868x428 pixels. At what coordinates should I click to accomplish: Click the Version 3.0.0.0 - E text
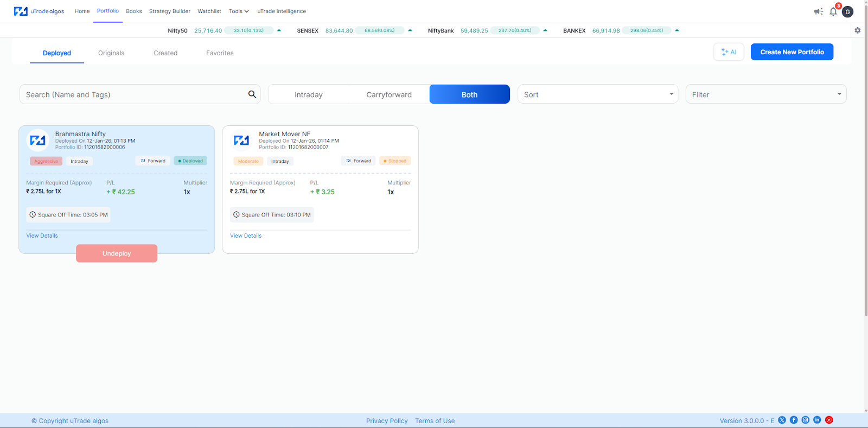coord(747,421)
